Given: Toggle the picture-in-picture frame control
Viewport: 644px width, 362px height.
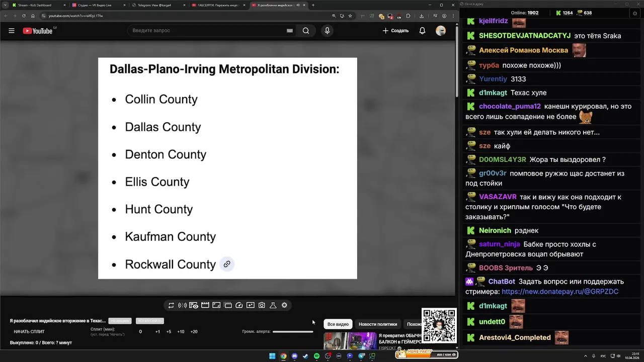Looking at the screenshot, I should pos(216,305).
